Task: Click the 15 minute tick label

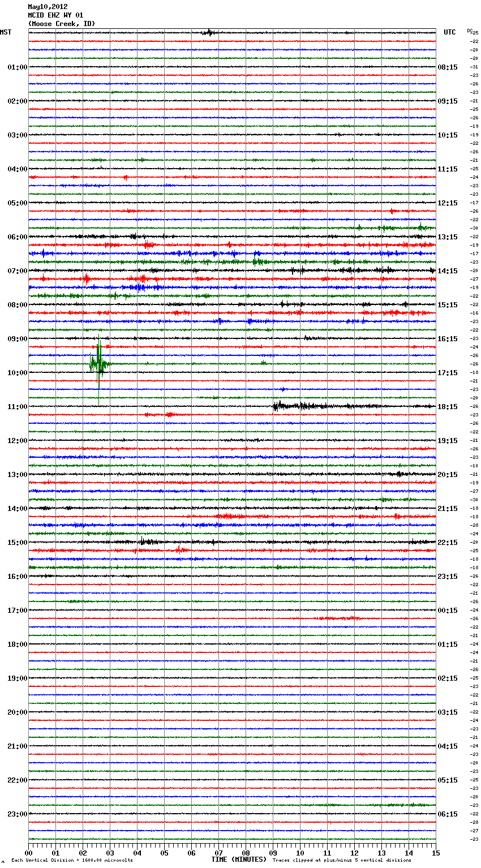Action: 436,853
